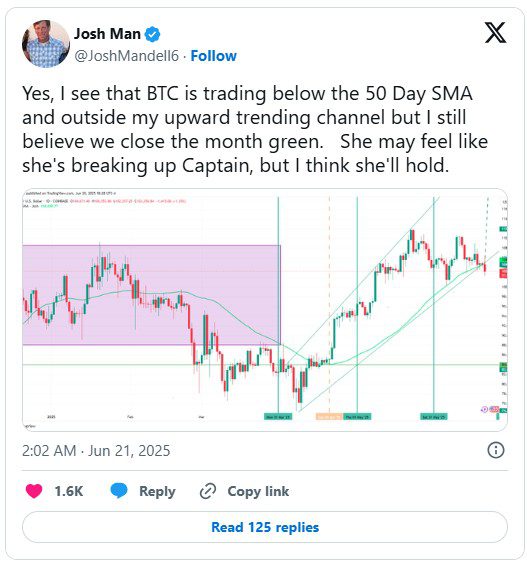Open the @JoshMandell6 handle link
527x569 pixels.
(x=126, y=56)
